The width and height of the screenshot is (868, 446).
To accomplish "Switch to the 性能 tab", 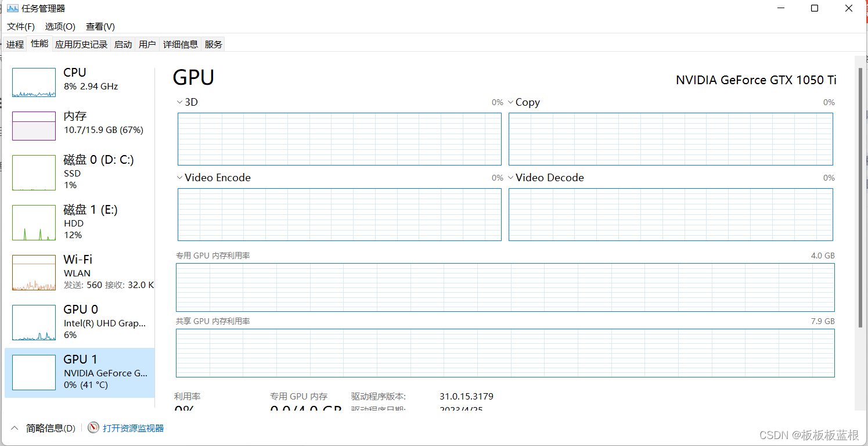I will 39,44.
